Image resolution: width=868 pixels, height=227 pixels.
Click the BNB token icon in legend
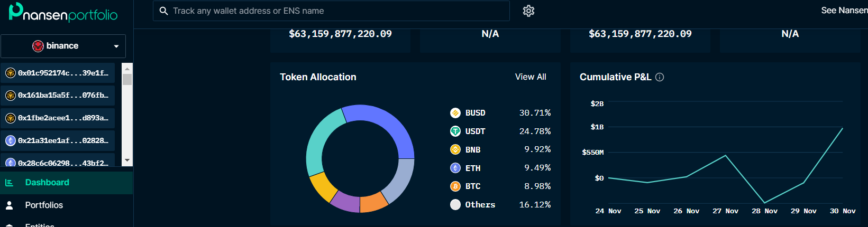[455, 150]
